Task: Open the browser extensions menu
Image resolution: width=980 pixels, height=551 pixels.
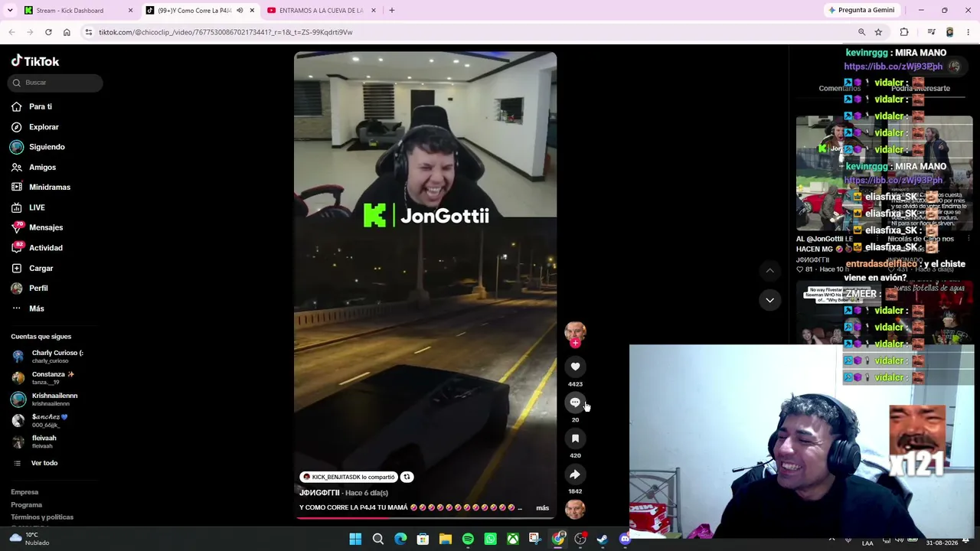Action: (x=904, y=32)
